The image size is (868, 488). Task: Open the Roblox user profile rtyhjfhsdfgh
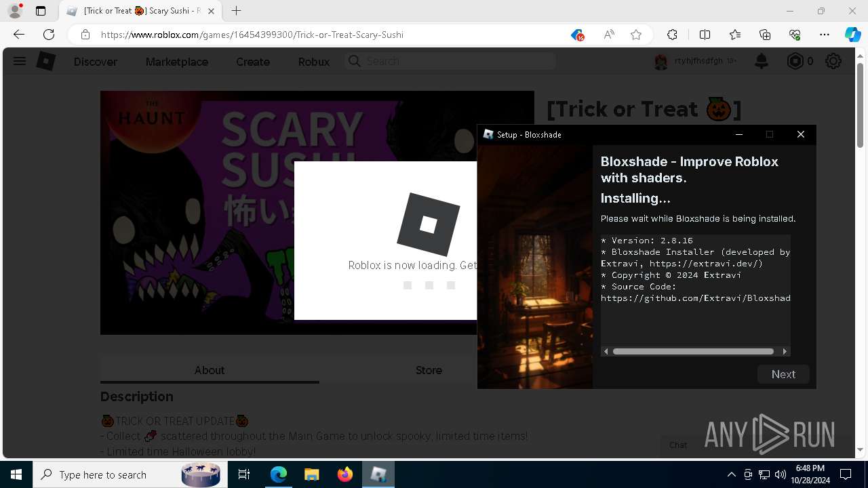click(x=696, y=61)
